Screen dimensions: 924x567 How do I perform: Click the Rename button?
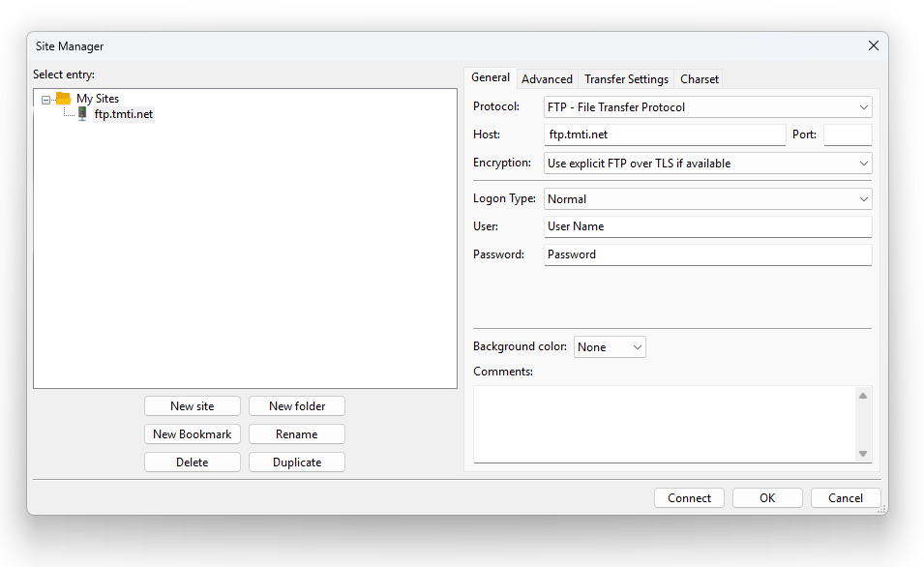coord(297,434)
